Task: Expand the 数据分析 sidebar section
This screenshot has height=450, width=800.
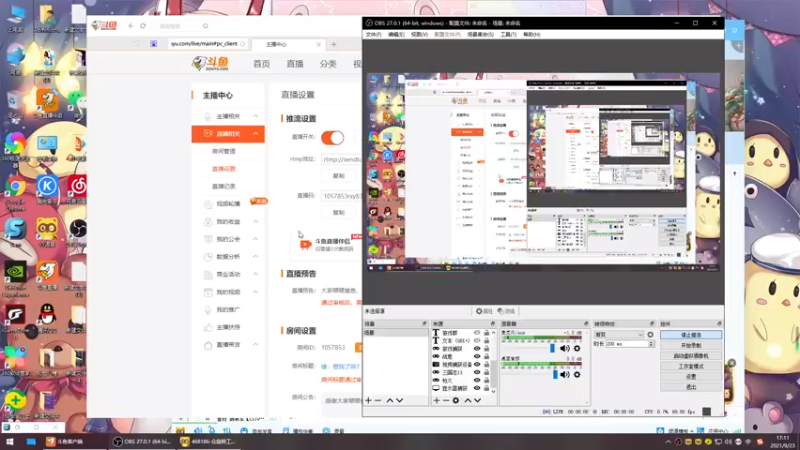Action: click(256, 257)
